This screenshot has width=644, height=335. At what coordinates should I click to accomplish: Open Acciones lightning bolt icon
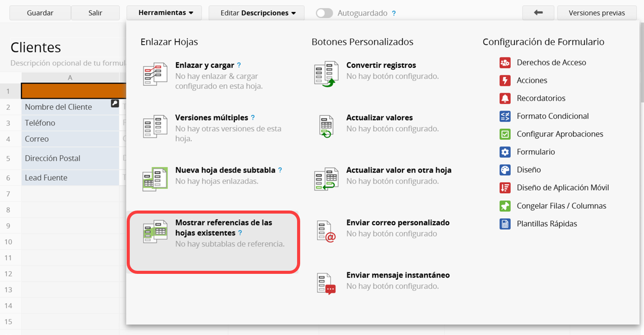(x=505, y=80)
